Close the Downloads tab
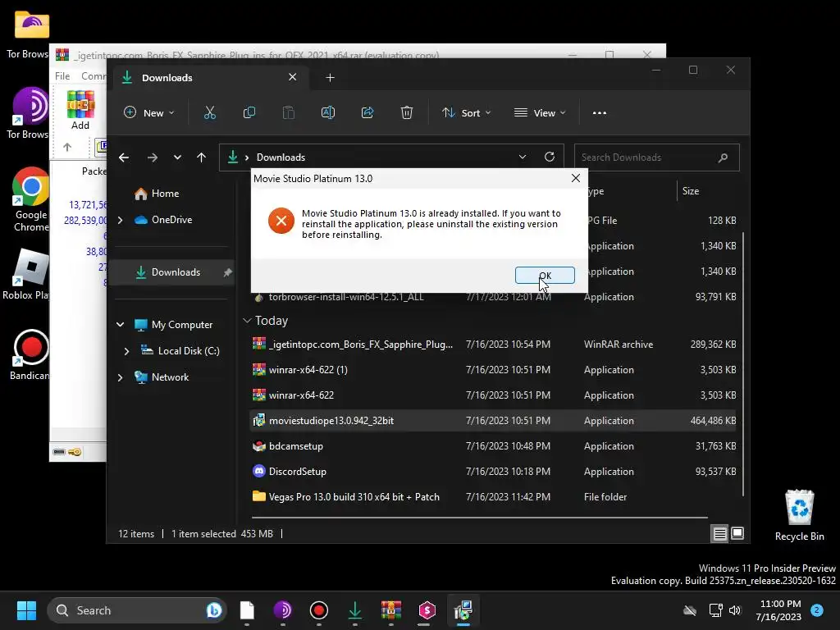The width and height of the screenshot is (840, 630). (293, 77)
